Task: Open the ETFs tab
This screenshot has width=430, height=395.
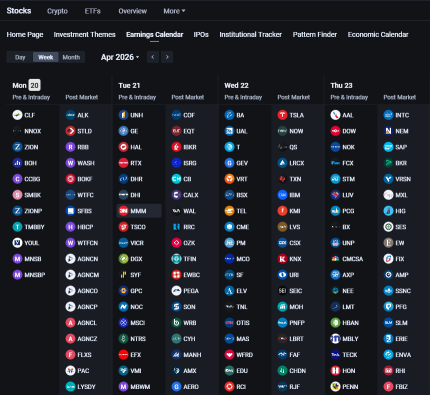Action: pyautogui.click(x=92, y=11)
